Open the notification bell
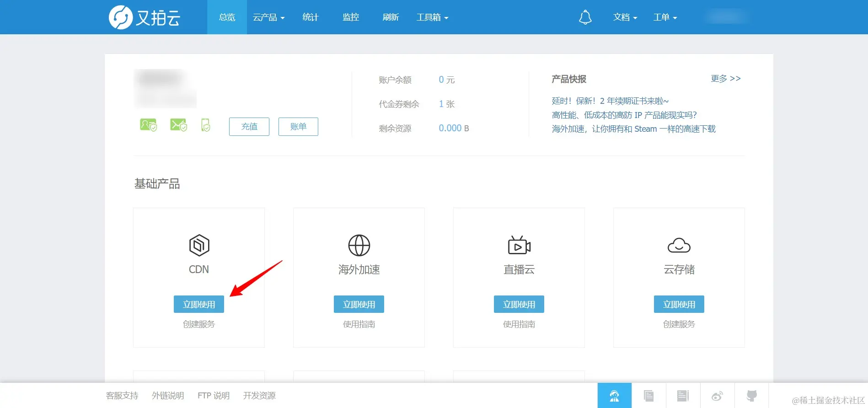This screenshot has height=408, width=868. click(585, 17)
